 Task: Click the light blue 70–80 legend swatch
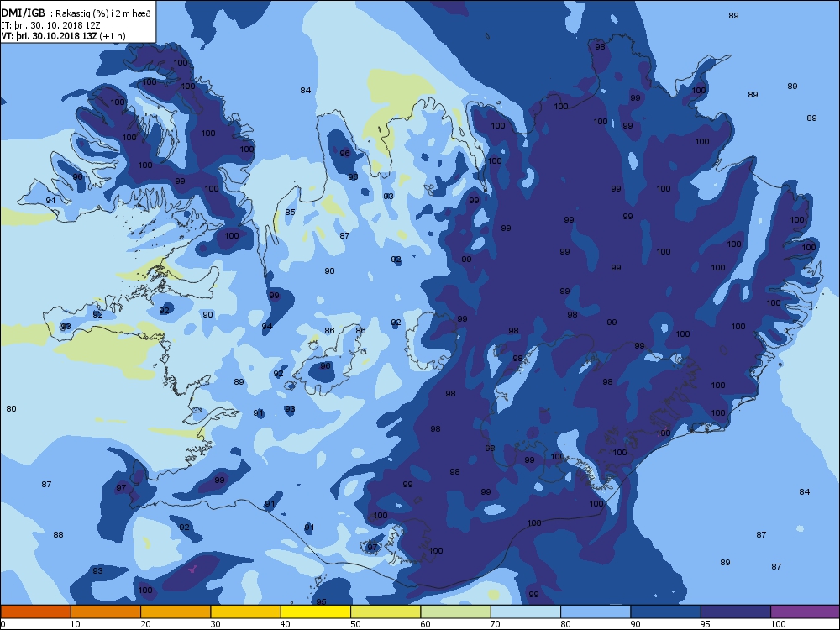click(526, 612)
